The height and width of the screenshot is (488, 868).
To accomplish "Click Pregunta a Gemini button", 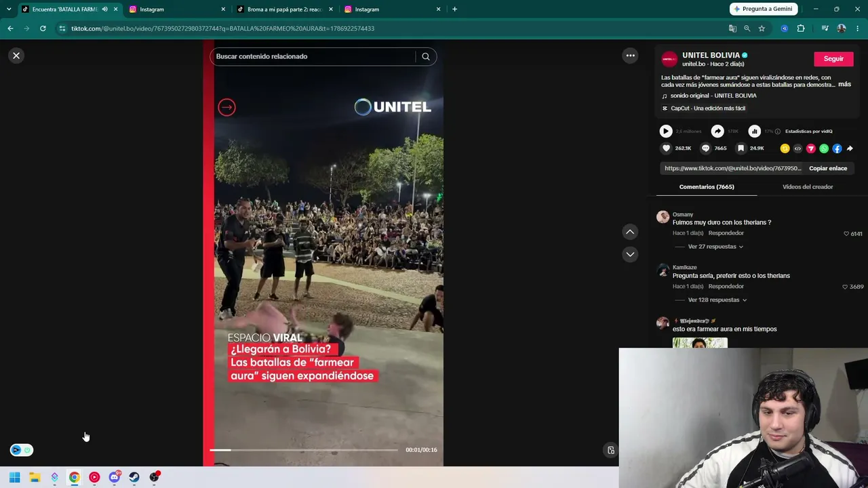I will pyautogui.click(x=764, y=9).
